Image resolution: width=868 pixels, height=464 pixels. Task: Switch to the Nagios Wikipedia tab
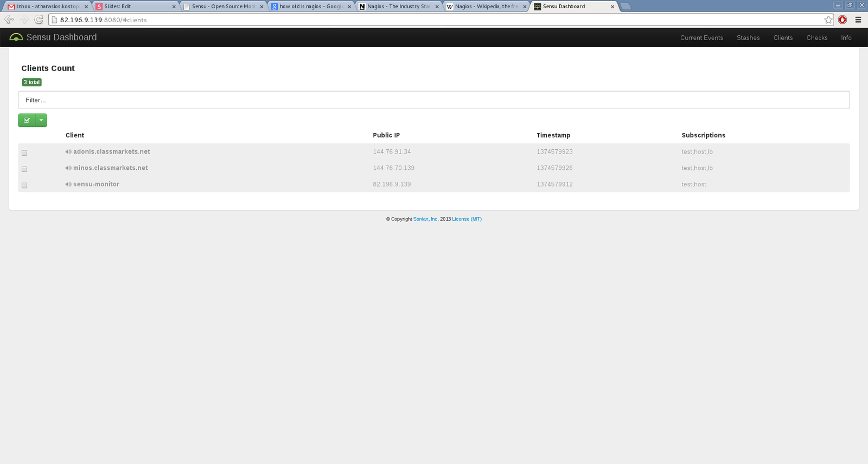tap(486, 7)
